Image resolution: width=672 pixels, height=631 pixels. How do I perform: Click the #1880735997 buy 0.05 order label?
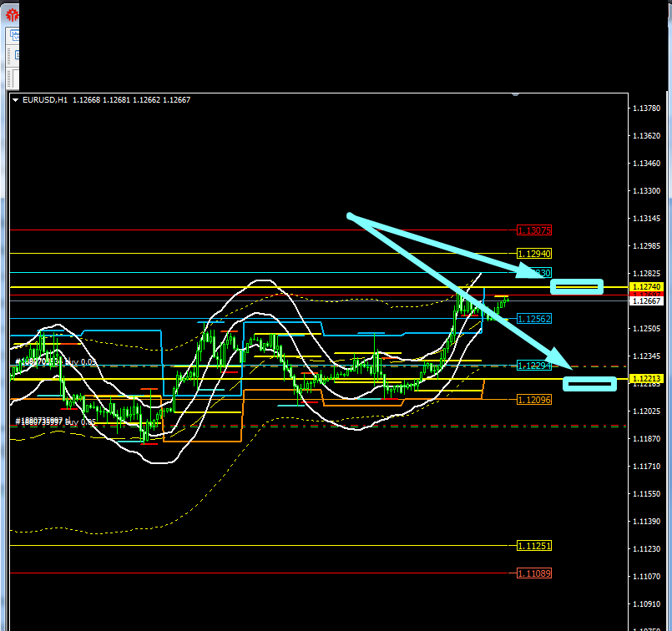click(x=56, y=422)
